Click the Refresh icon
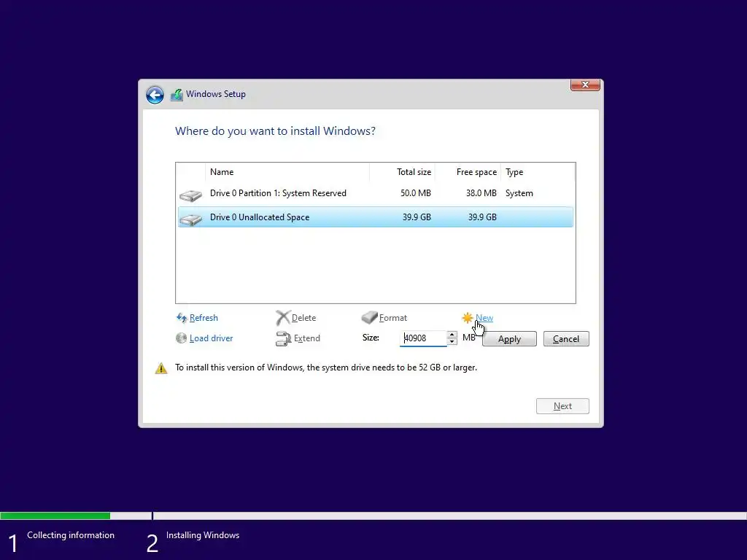Screen dimensions: 747x560 182,318
